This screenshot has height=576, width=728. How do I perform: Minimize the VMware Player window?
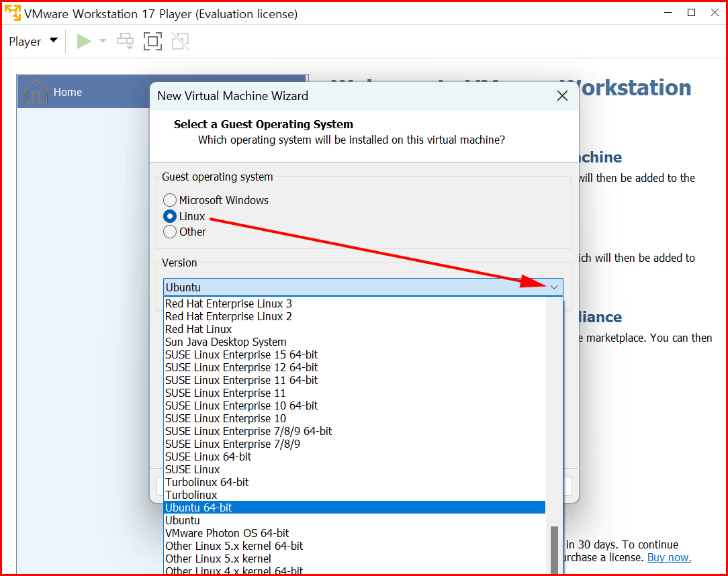668,13
